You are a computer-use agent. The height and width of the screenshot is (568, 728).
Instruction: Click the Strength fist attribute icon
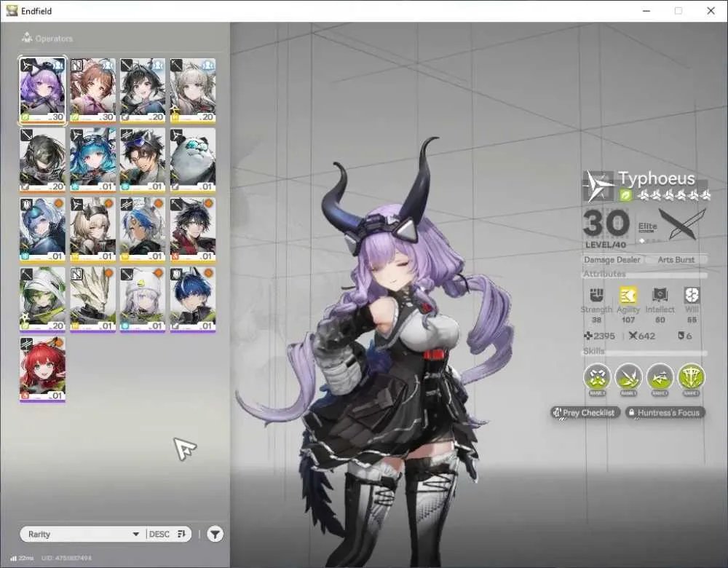pyautogui.click(x=596, y=295)
